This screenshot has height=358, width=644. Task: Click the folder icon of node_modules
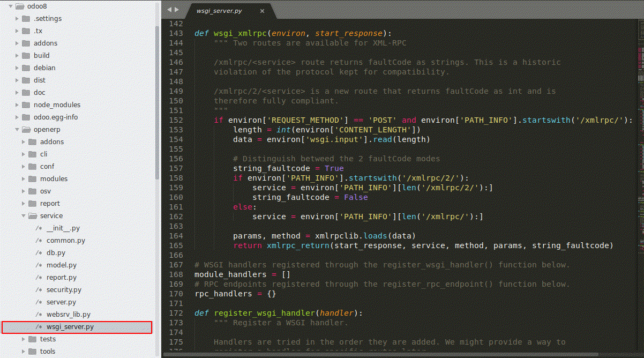tap(27, 105)
